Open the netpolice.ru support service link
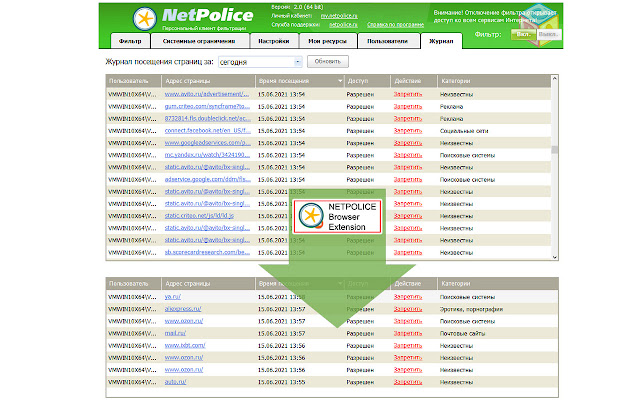Viewport: 640px width, 400px height. 343,24
